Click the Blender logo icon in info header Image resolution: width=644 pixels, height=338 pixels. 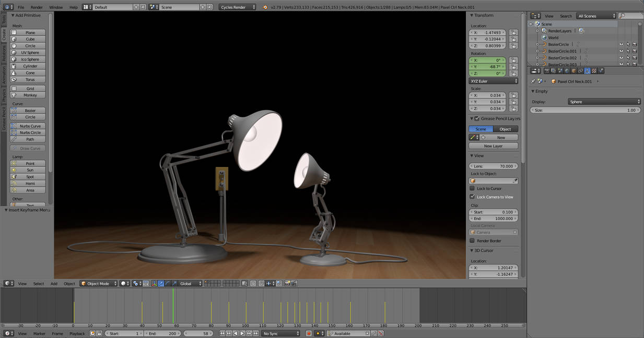click(265, 7)
